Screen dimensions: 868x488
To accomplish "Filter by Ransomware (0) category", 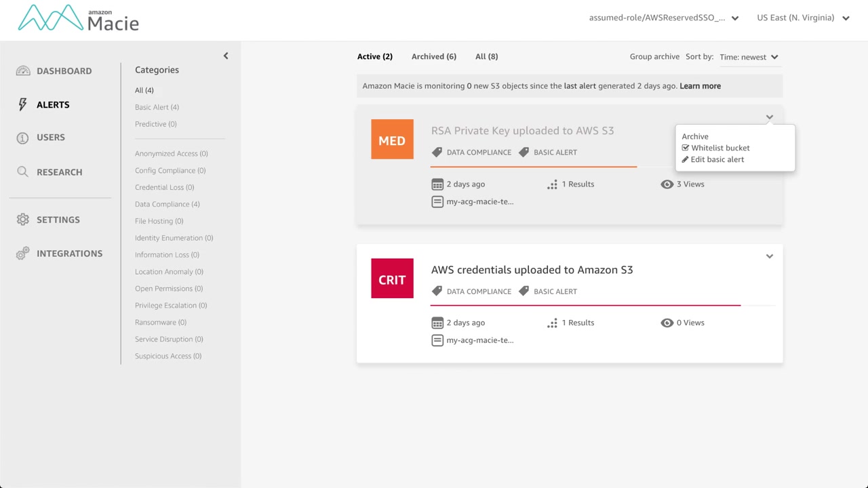I will click(161, 323).
